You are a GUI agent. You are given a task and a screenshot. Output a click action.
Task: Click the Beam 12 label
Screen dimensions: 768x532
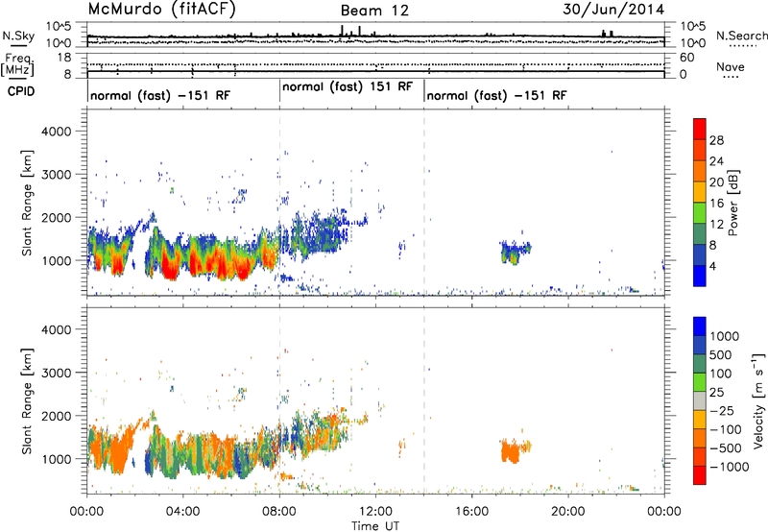tap(374, 11)
